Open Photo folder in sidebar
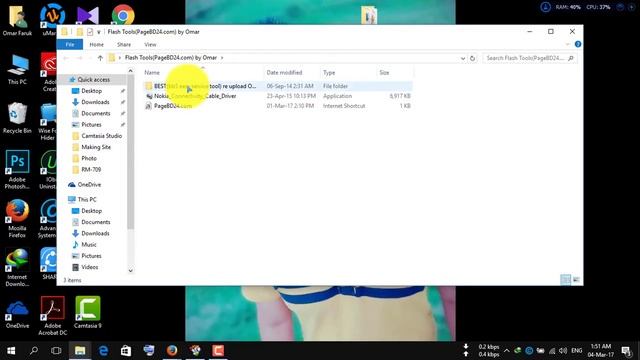This screenshot has width=640, height=360. 89,158
